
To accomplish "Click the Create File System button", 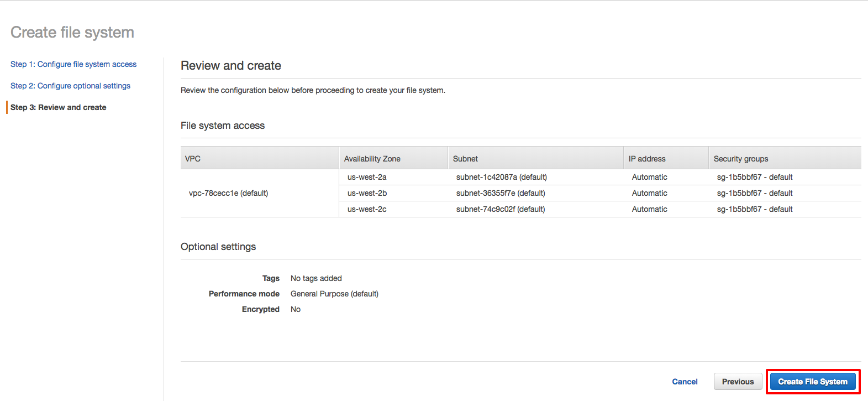I will point(812,382).
